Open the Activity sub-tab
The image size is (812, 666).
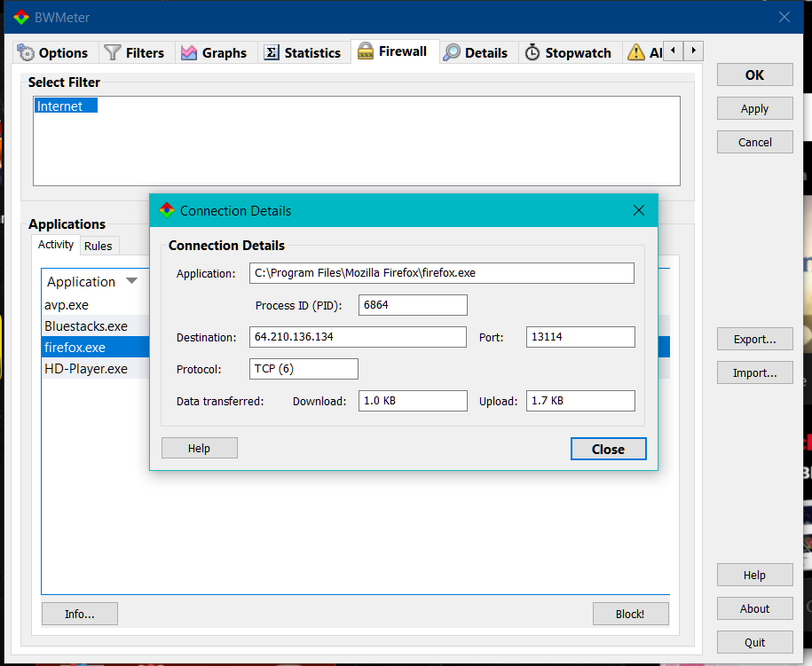point(56,244)
